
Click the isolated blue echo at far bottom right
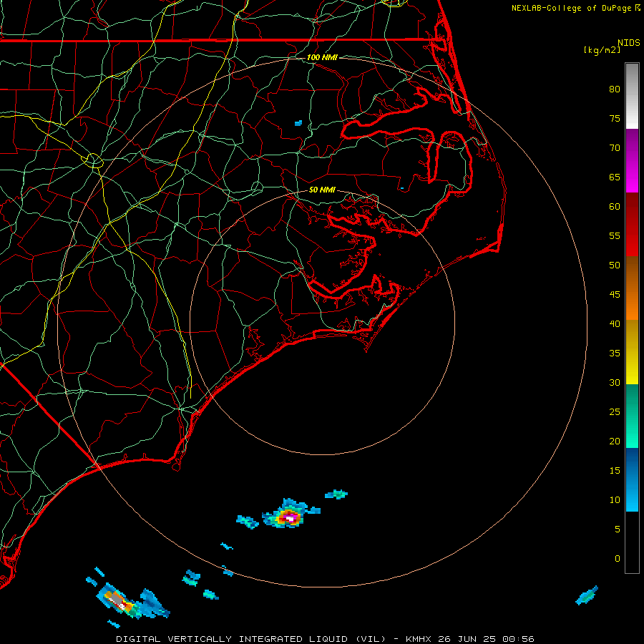pos(587,595)
